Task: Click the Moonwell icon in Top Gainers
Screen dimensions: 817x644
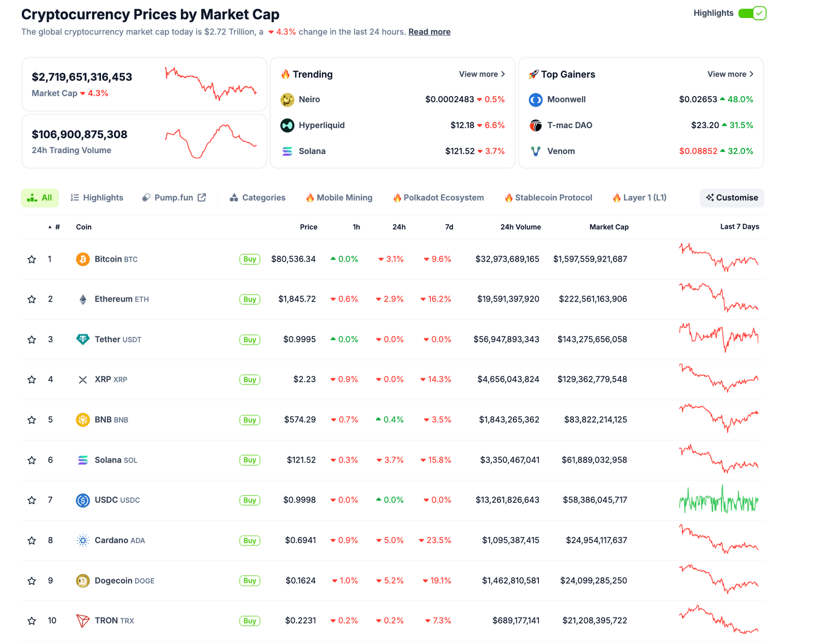Action: point(536,99)
